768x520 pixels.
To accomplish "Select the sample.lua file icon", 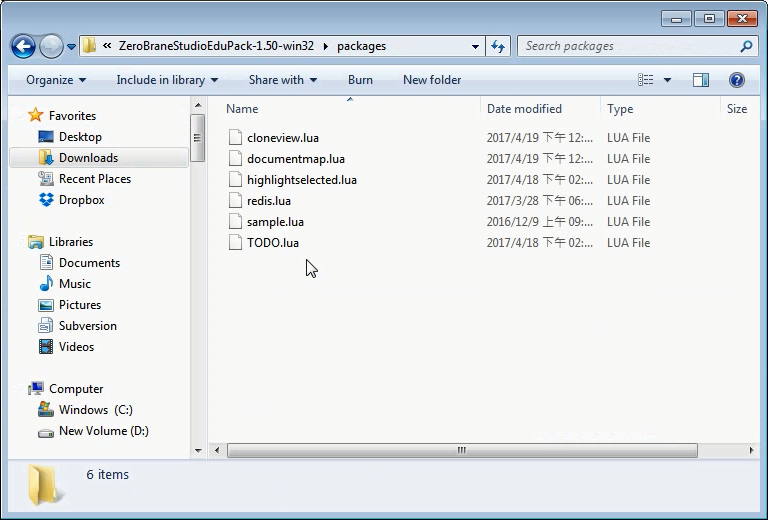I will tap(236, 222).
